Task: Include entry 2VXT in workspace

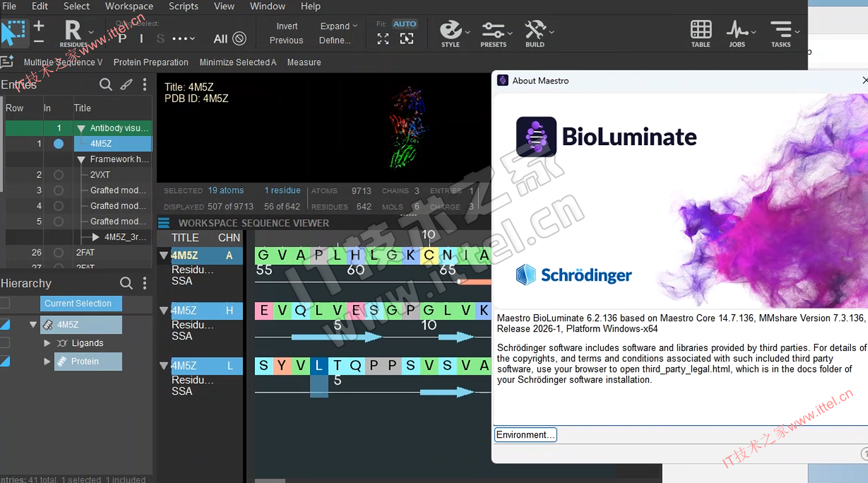Action: tap(58, 175)
